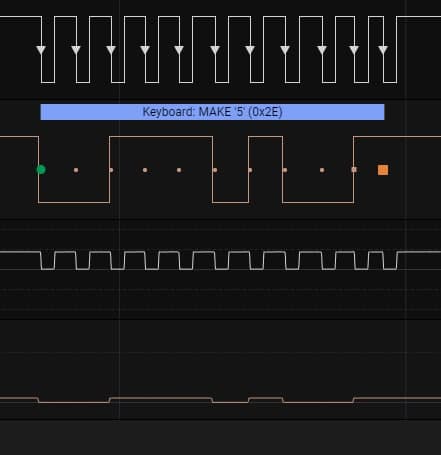Click the tenth falling-edge arrow on clock

(x=354, y=50)
